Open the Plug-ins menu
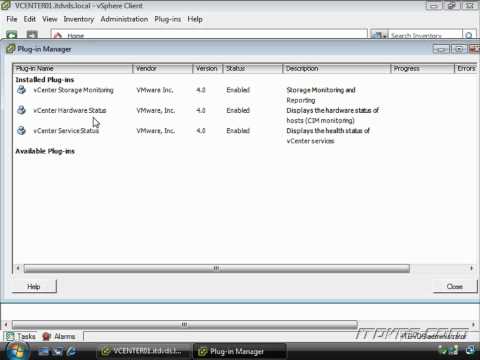Image resolution: width=480 pixels, height=360 pixels. pos(167,19)
